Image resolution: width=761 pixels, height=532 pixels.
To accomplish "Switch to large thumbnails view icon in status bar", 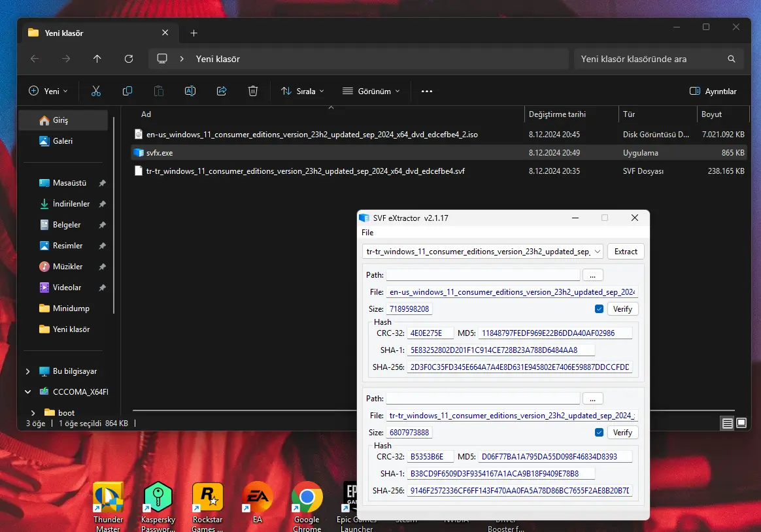I will [741, 424].
